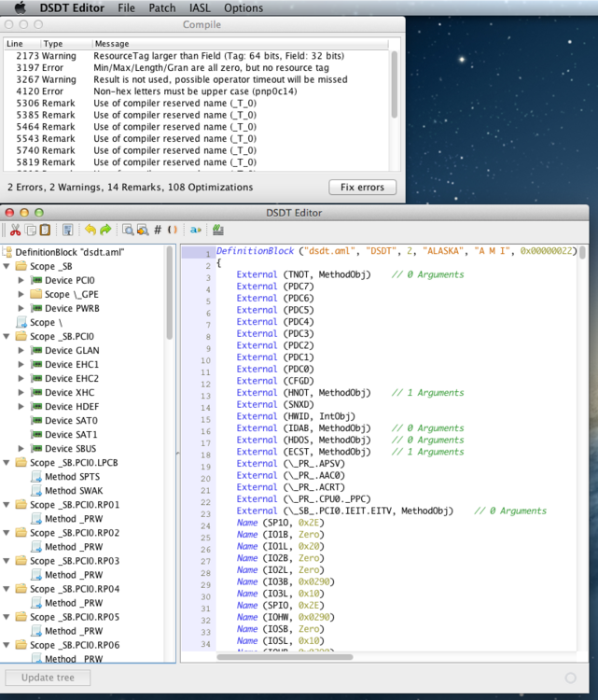Viewport: 598px width, 700px height.
Task: Select the line 3197 Error row
Action: click(x=196, y=68)
